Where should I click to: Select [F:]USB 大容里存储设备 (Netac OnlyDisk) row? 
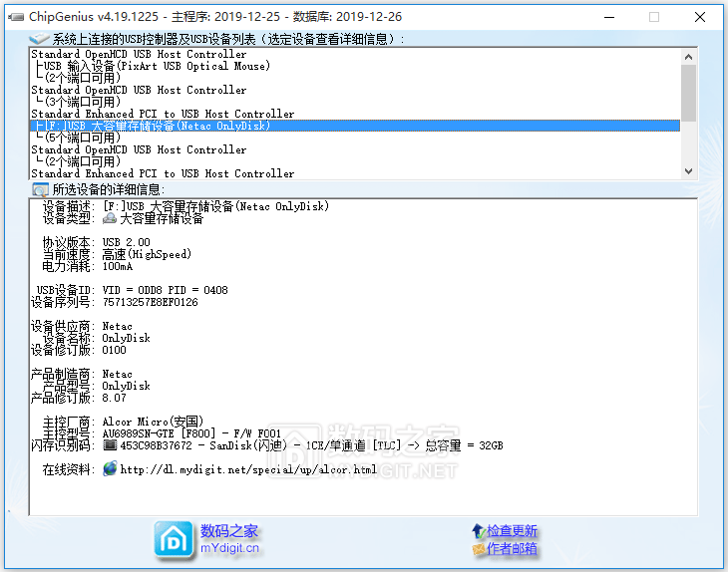[x=355, y=126]
